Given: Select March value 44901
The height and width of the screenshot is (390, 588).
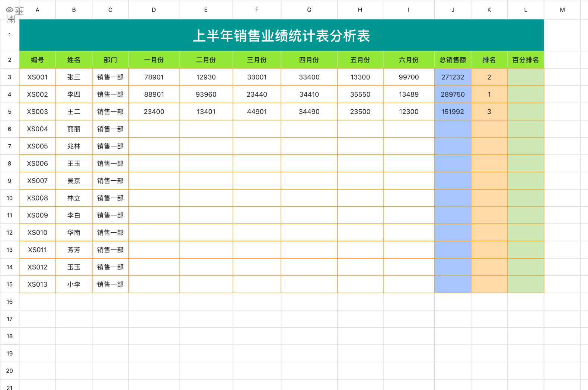Looking at the screenshot, I should tap(257, 112).
